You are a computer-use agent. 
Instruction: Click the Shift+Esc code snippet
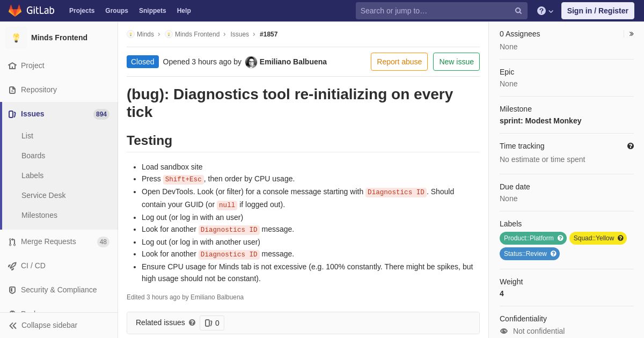(x=184, y=179)
